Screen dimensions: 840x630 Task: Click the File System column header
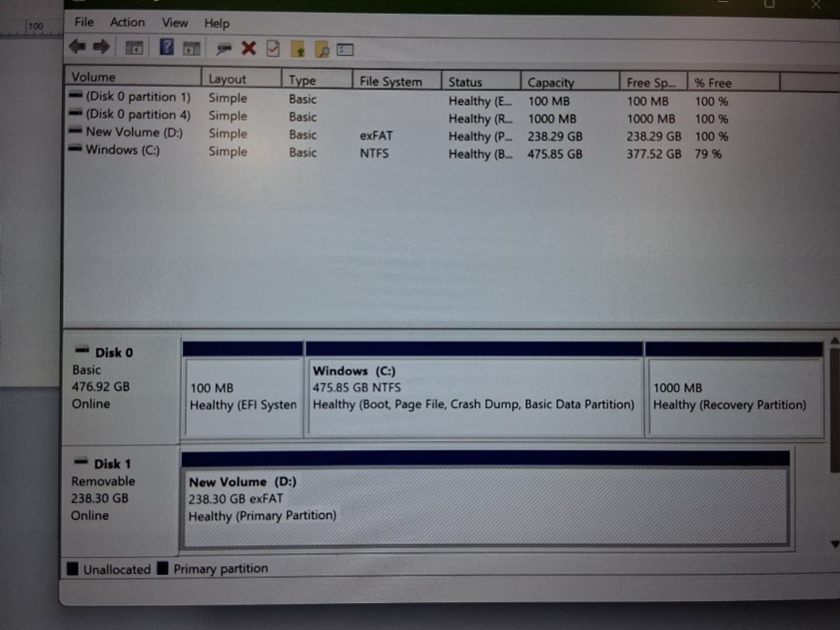390,81
